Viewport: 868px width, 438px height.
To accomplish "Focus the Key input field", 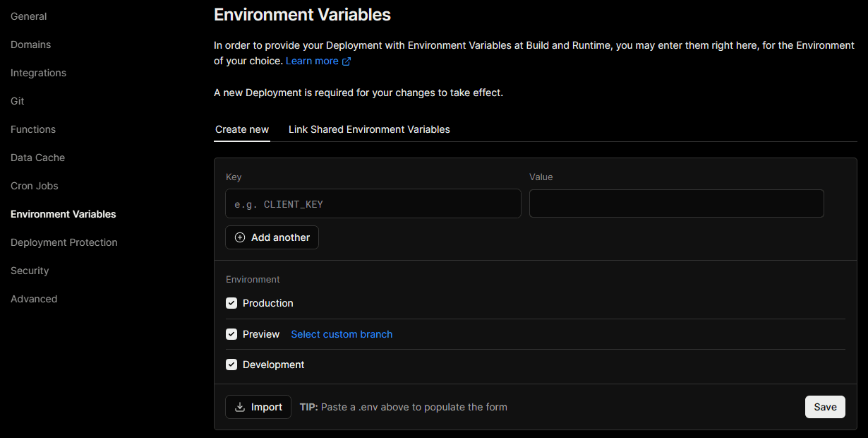I will [x=373, y=203].
